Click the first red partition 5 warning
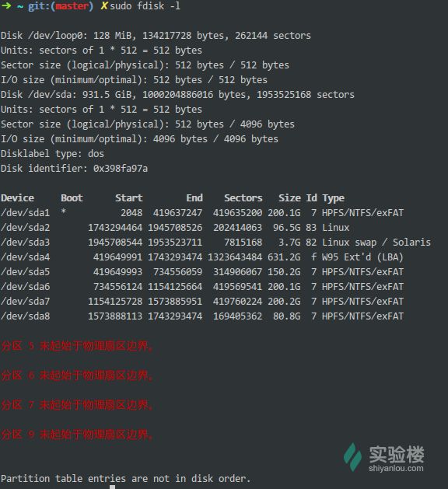The height and width of the screenshot is (489, 448). click(x=77, y=346)
